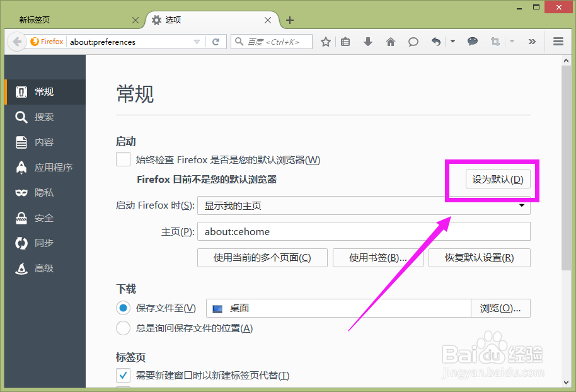Screen dimensions: 576x392
Task: Close the 新标签页 tab
Action: pos(135,20)
